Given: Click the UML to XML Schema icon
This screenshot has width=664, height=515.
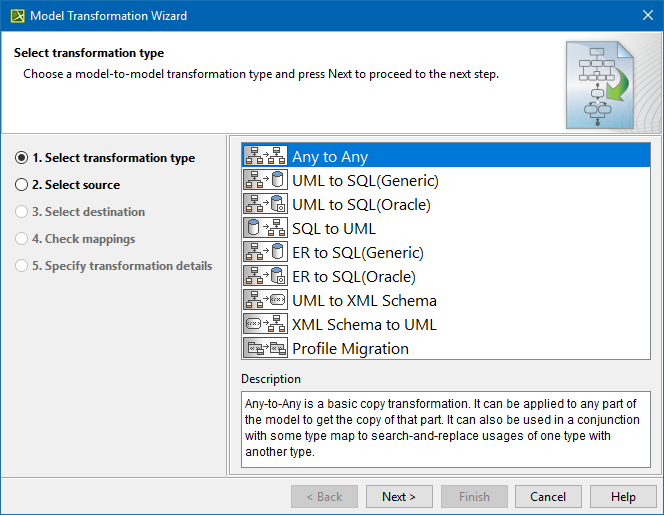Looking at the screenshot, I should click(x=265, y=301).
